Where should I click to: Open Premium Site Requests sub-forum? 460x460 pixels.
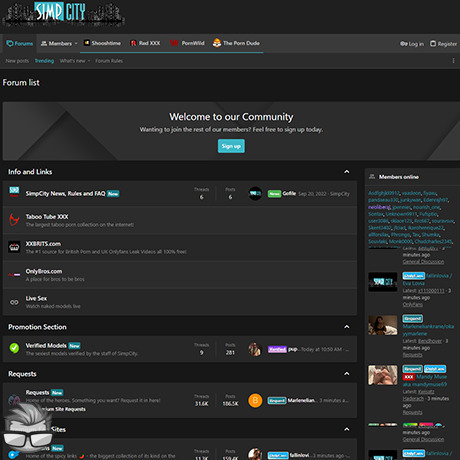[62, 409]
